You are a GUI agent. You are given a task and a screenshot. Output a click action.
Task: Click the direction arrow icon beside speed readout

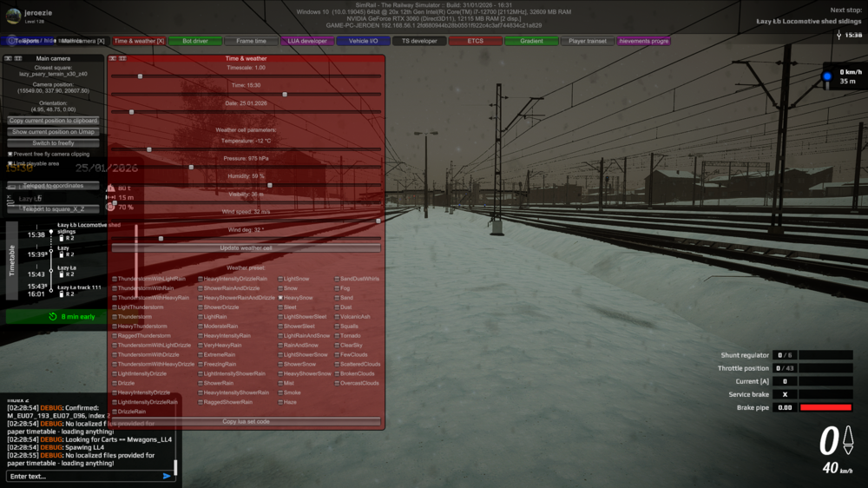pos(847,439)
